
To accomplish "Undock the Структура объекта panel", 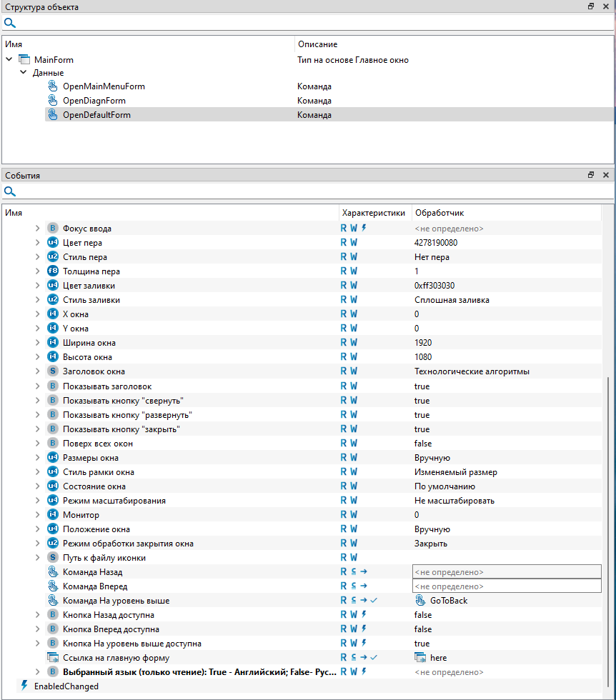I will (x=591, y=6).
